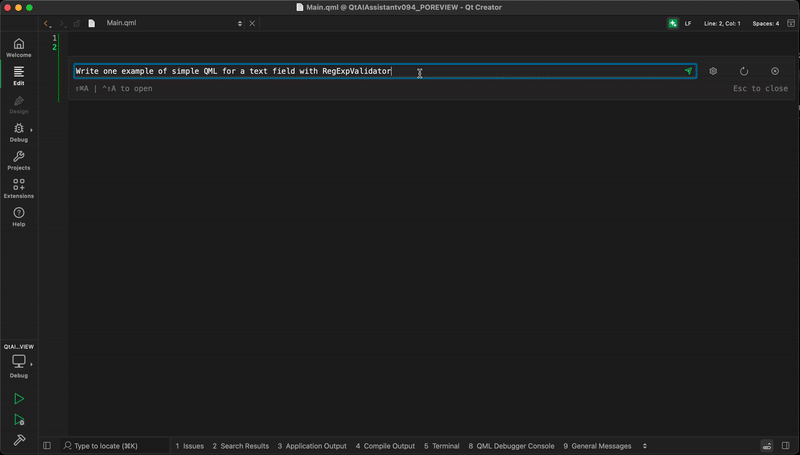The image size is (800, 455).
Task: Open AI assistant settings gear icon
Action: click(x=713, y=72)
